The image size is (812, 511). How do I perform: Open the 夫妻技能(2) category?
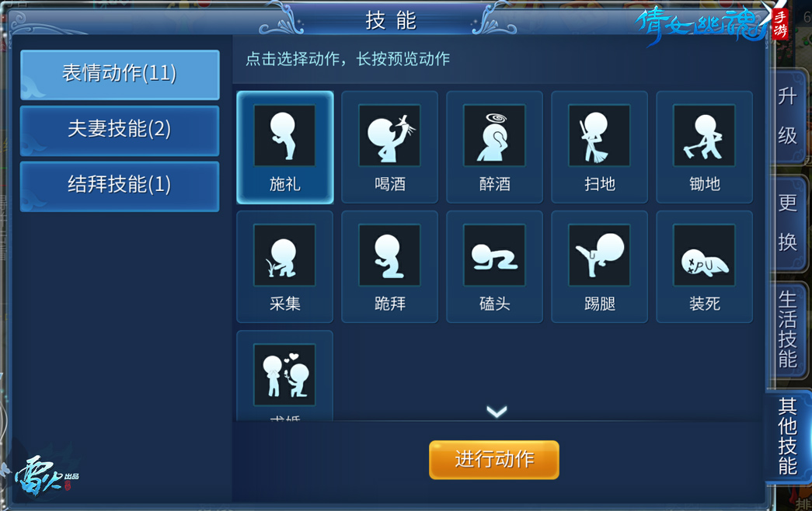120,130
